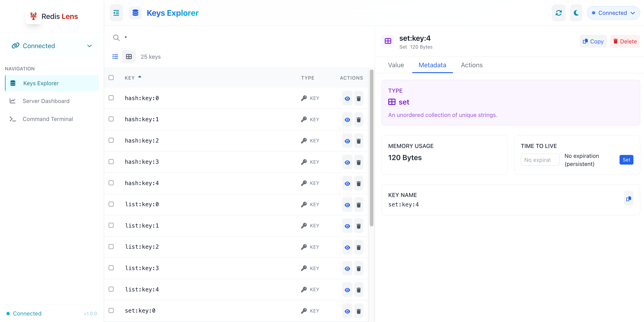Switch to grid view layout

(129, 57)
